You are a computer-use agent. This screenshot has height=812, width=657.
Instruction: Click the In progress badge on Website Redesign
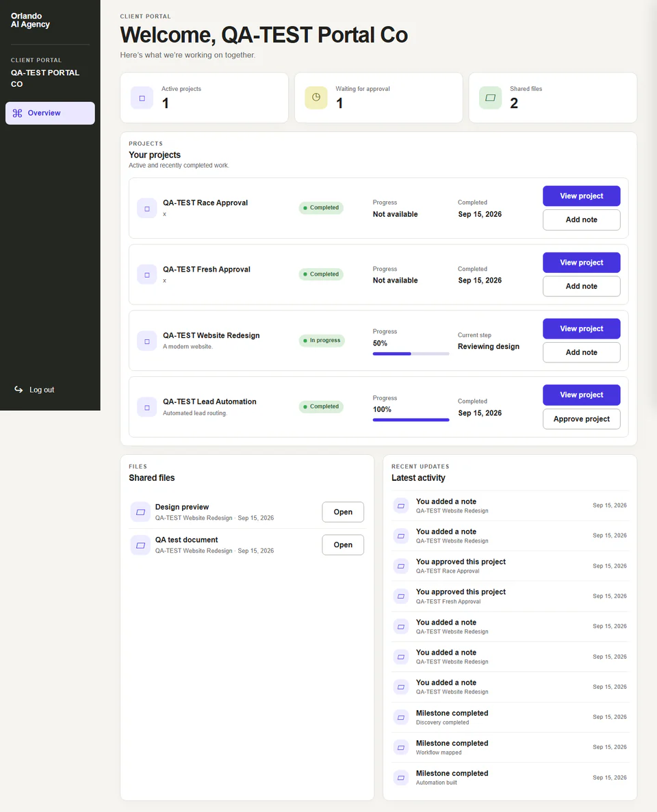click(x=322, y=340)
